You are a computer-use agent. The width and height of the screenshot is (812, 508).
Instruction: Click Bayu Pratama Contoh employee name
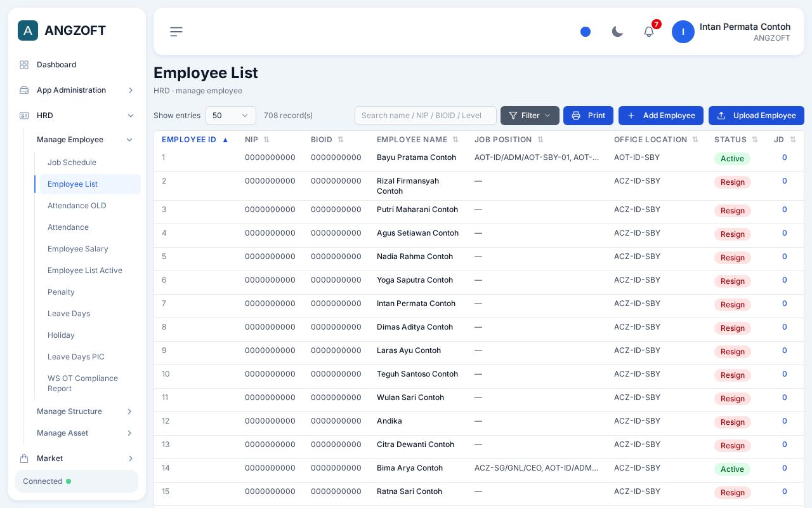point(416,157)
